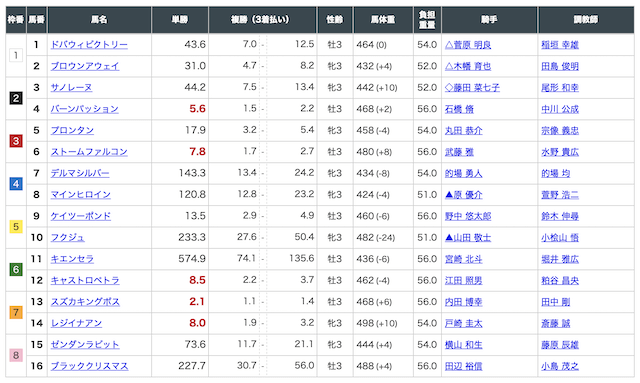This screenshot has height=383, width=640.
Task: Open jockey 武藤 雅 link
Action: coord(459,152)
